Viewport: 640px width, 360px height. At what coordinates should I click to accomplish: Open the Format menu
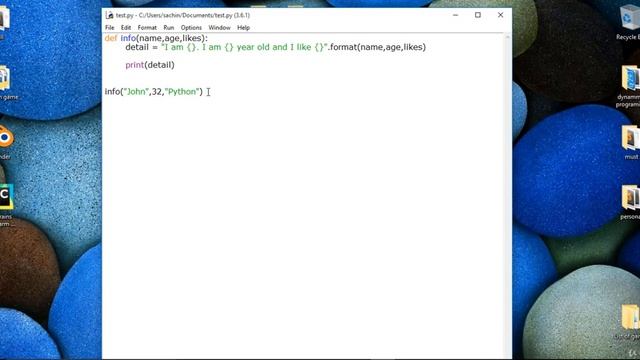tap(147, 28)
